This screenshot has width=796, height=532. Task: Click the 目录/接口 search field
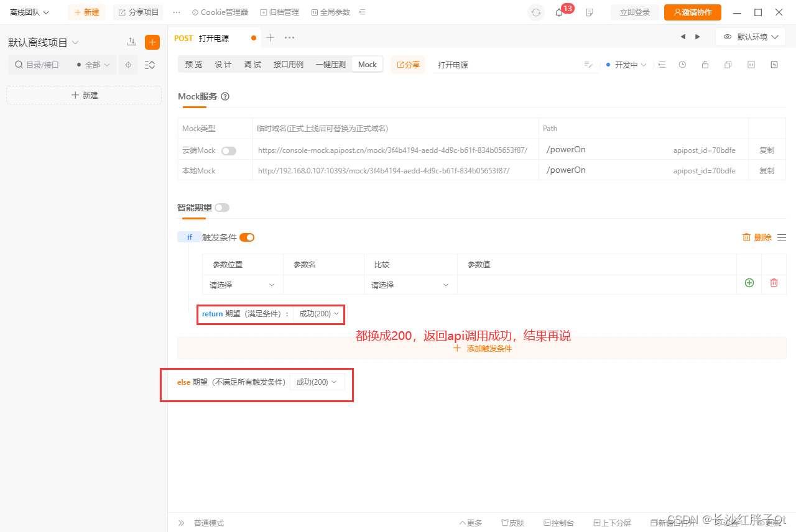(x=41, y=65)
